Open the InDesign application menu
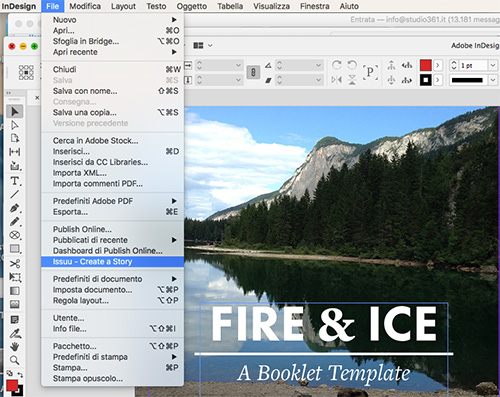The image size is (500, 397). coord(19,6)
